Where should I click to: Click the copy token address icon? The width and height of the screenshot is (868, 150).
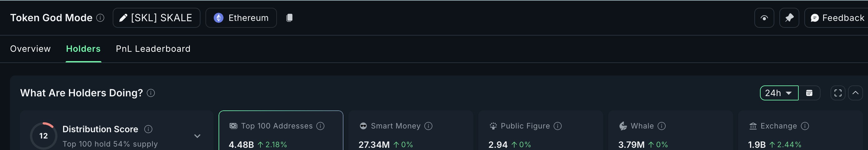[289, 18]
